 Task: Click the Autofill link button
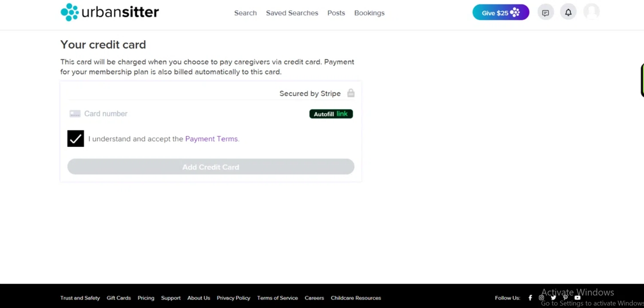(331, 114)
